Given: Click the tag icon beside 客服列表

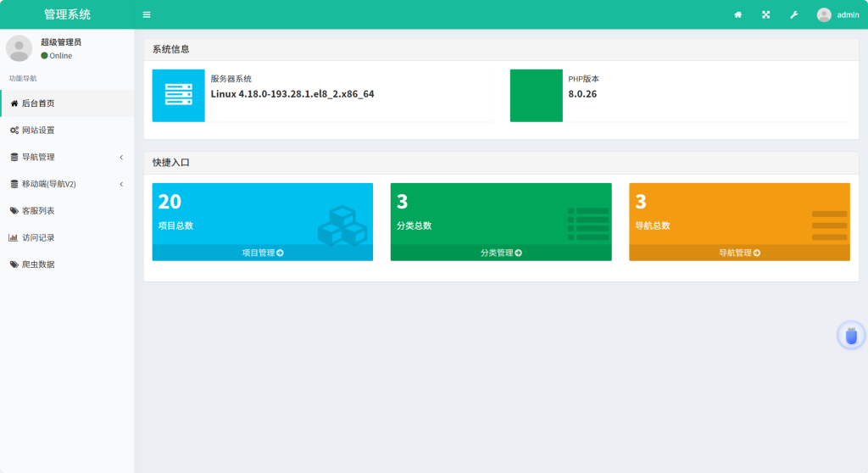Looking at the screenshot, I should (x=14, y=211).
